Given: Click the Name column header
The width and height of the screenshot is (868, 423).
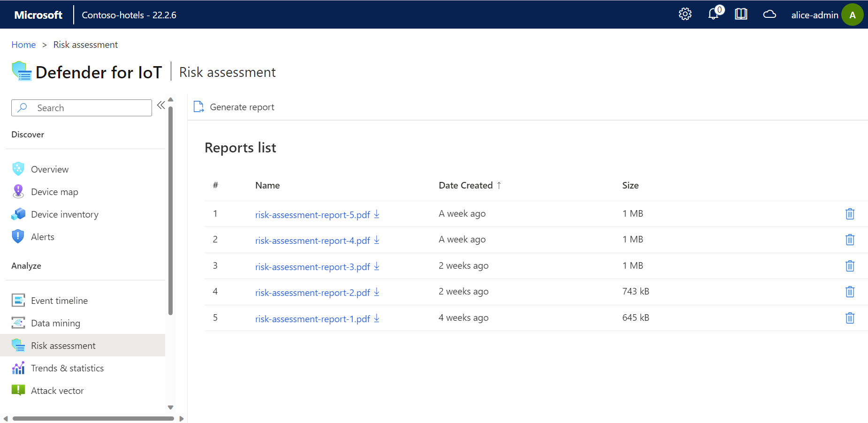Looking at the screenshot, I should coord(267,185).
